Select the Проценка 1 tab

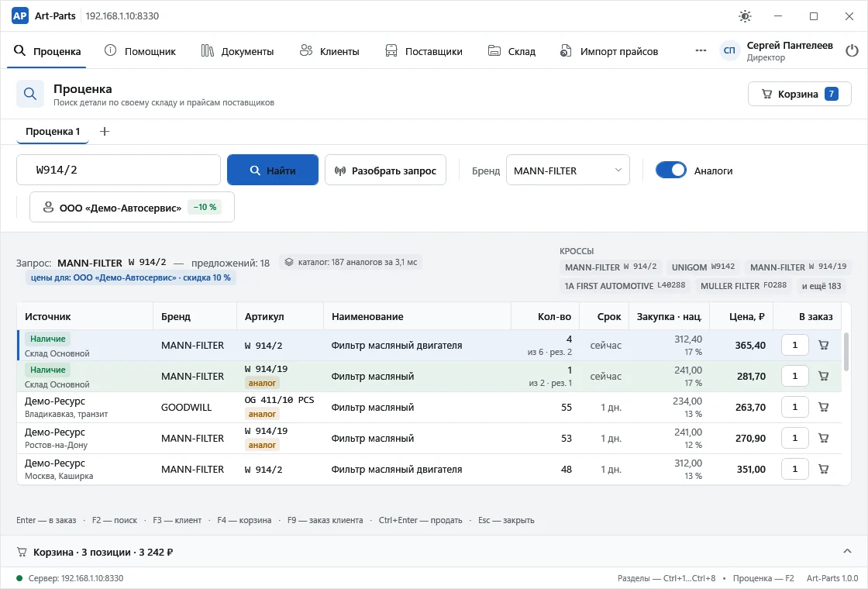pos(53,131)
